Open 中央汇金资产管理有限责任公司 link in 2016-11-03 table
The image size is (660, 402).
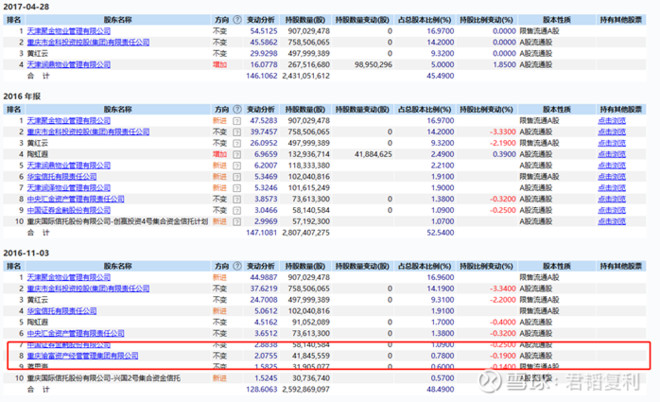(76, 333)
